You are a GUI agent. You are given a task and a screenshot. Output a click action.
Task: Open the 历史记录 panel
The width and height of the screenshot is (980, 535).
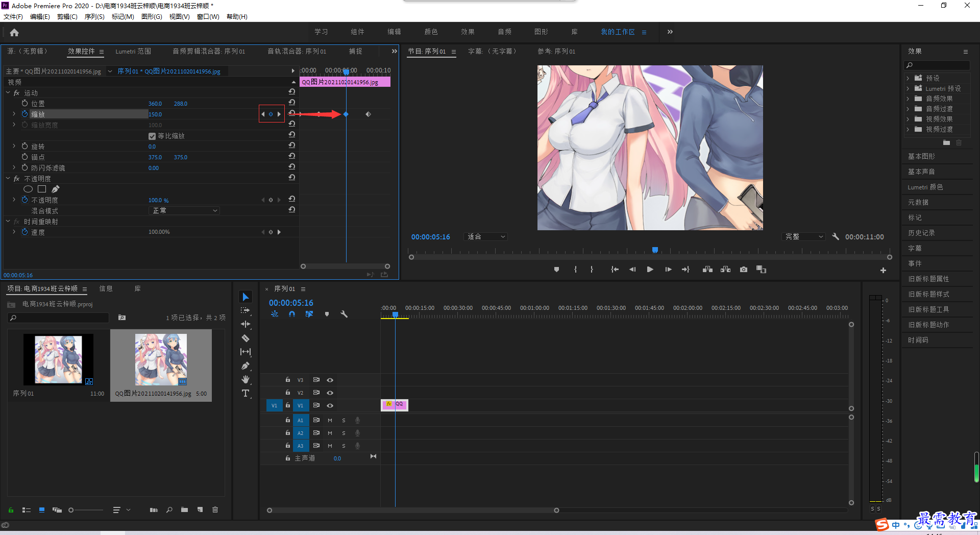[x=921, y=233]
